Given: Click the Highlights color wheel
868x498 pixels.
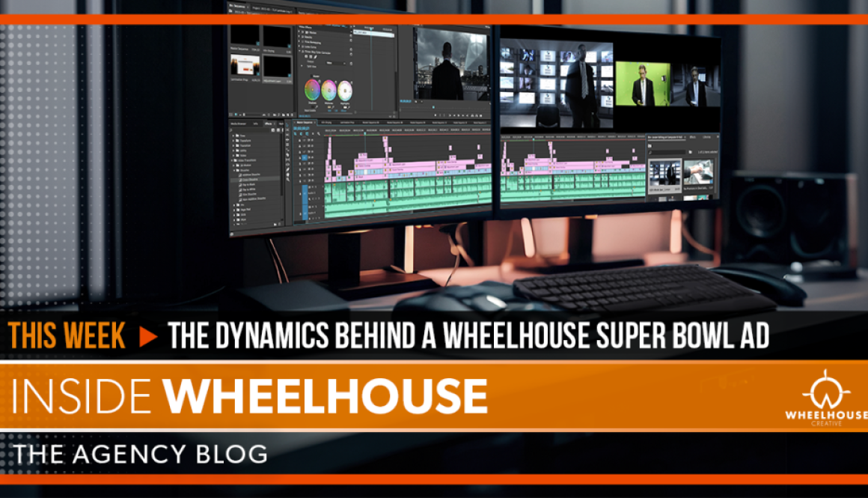Looking at the screenshot, I should pos(345,91).
